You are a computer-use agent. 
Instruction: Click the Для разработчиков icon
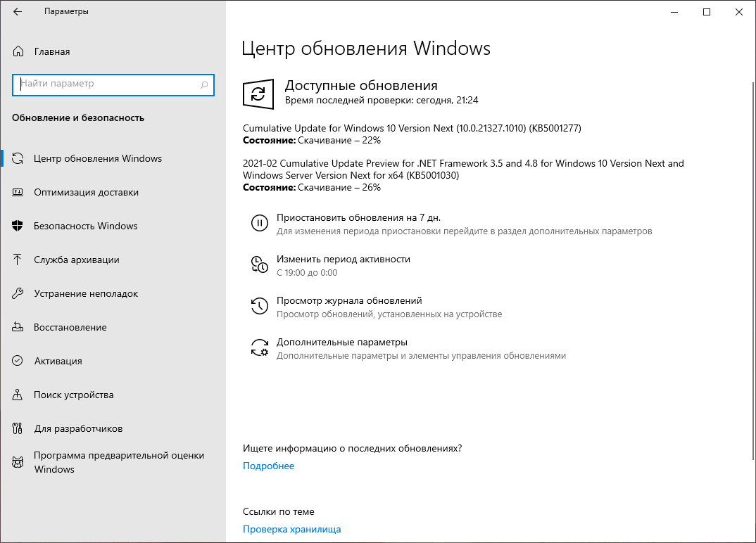(x=18, y=428)
